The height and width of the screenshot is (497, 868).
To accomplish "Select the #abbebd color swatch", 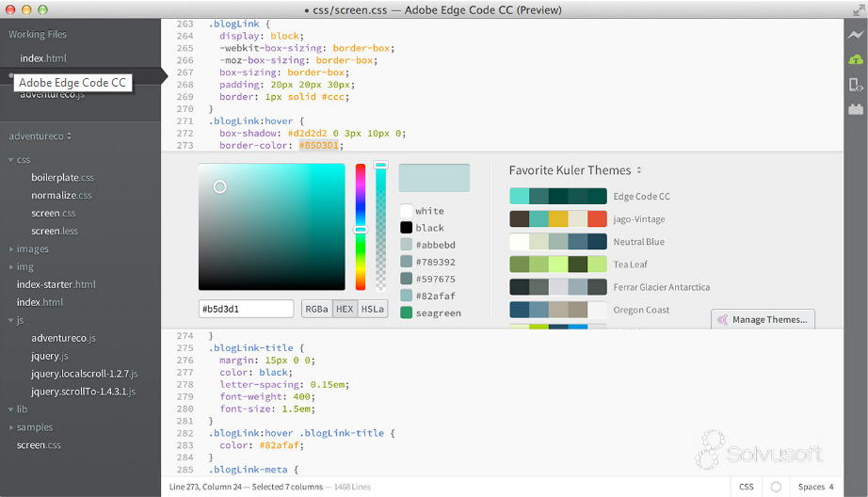I will (x=407, y=245).
